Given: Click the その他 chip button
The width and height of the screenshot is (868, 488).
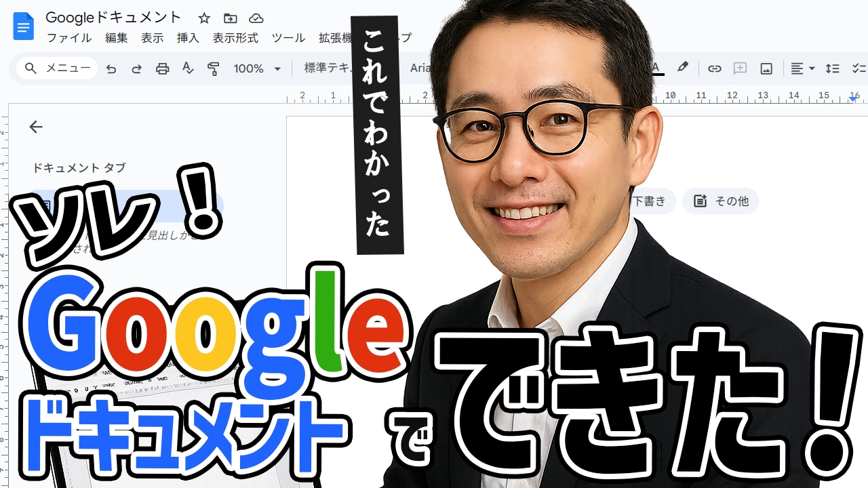Looking at the screenshot, I should (x=720, y=201).
